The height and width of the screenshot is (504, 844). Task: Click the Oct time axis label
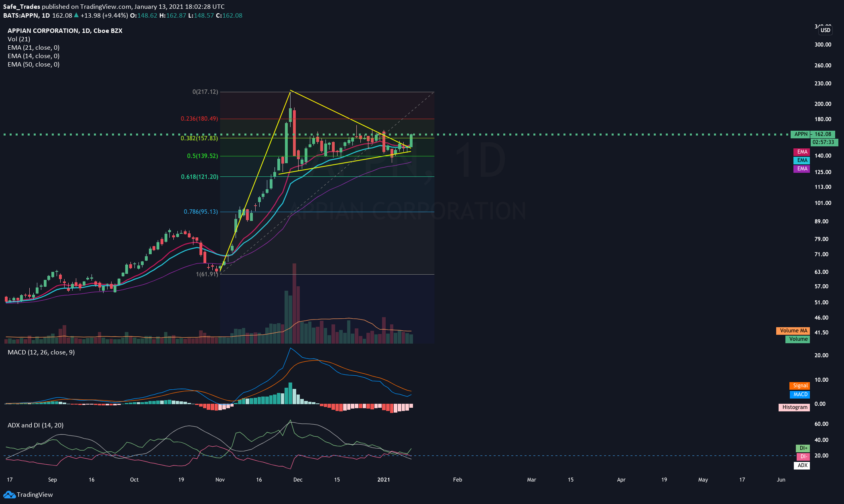(134, 480)
